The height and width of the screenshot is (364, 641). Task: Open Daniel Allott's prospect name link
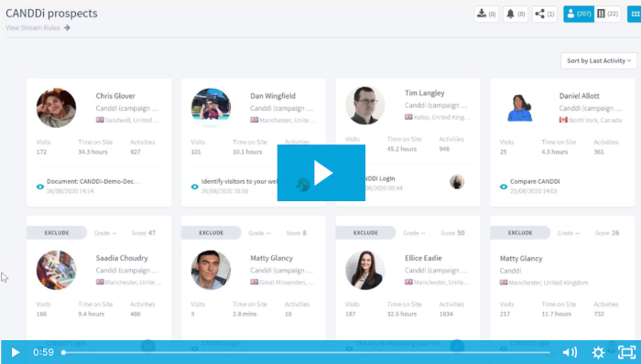580,96
